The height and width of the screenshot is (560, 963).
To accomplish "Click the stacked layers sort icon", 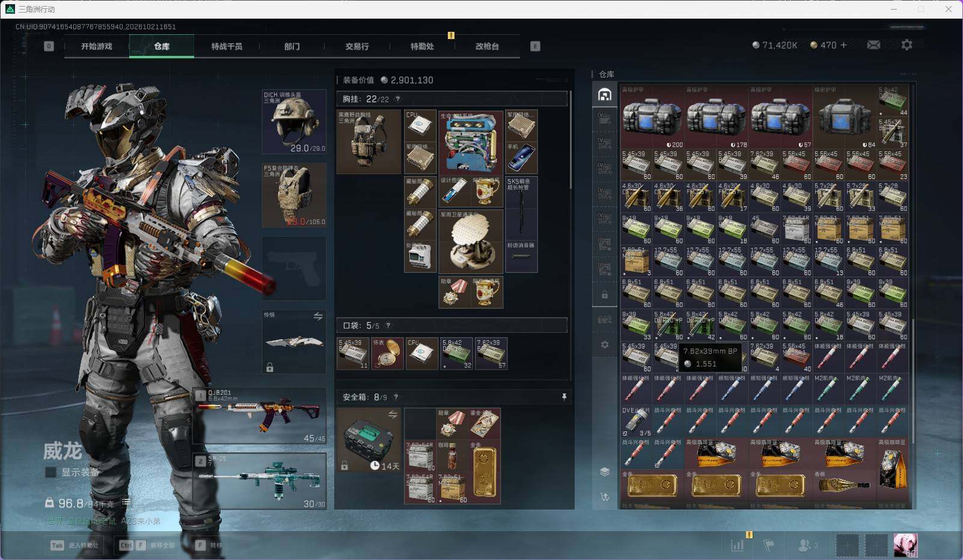I will [x=605, y=472].
